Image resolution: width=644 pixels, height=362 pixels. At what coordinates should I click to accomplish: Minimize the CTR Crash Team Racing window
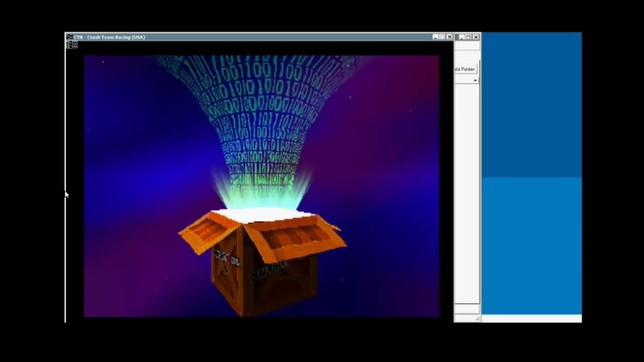click(435, 37)
